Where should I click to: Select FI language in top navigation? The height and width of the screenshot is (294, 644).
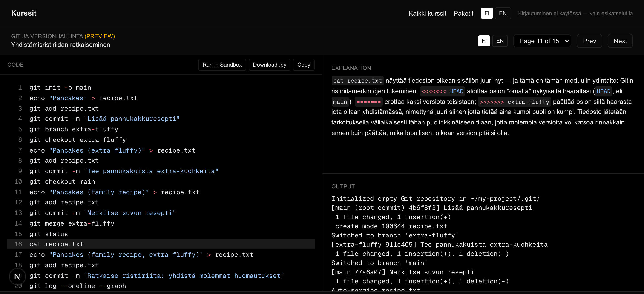tap(486, 13)
